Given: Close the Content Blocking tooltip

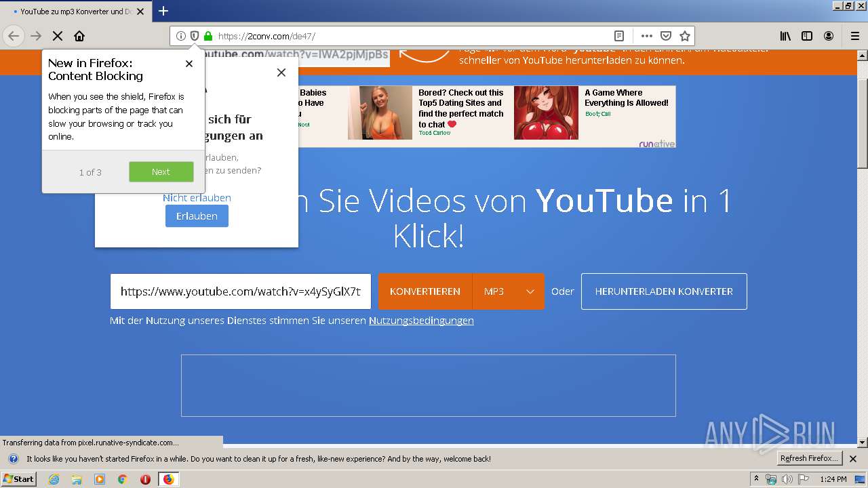Looking at the screenshot, I should (189, 64).
